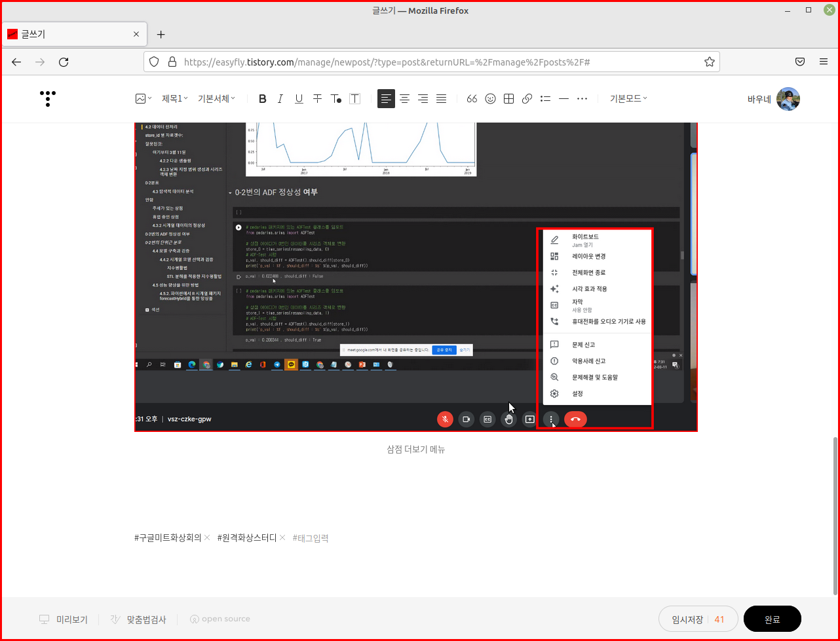Click the site security padlock icon
The image size is (840, 641).
pos(172,62)
